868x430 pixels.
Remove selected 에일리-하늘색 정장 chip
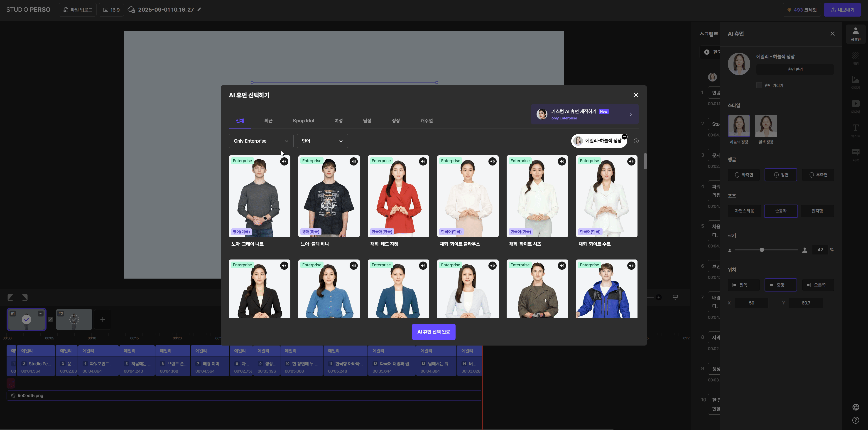click(x=624, y=137)
